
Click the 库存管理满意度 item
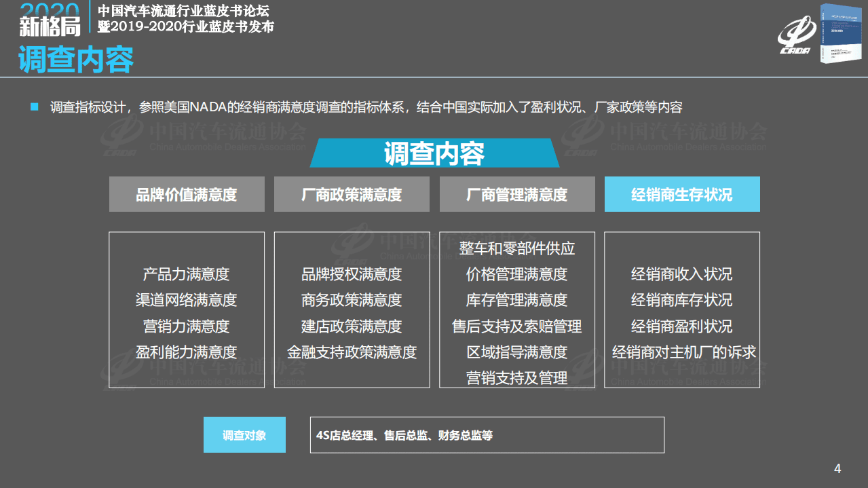(516, 300)
